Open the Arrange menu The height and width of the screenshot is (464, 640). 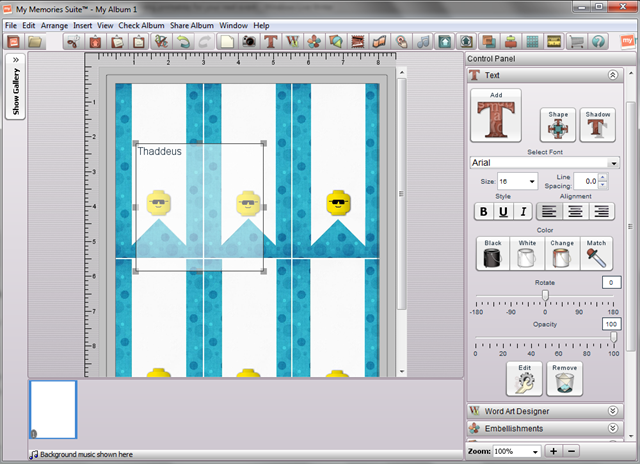[54, 24]
